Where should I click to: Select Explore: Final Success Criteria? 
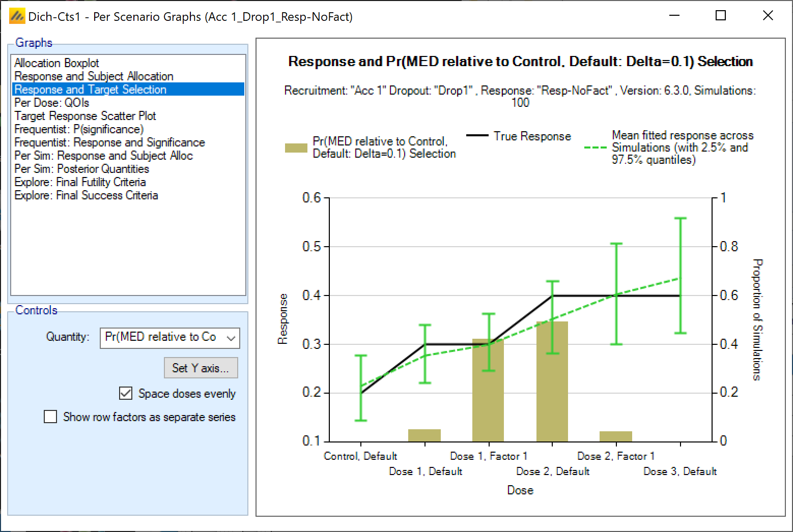[x=86, y=195]
